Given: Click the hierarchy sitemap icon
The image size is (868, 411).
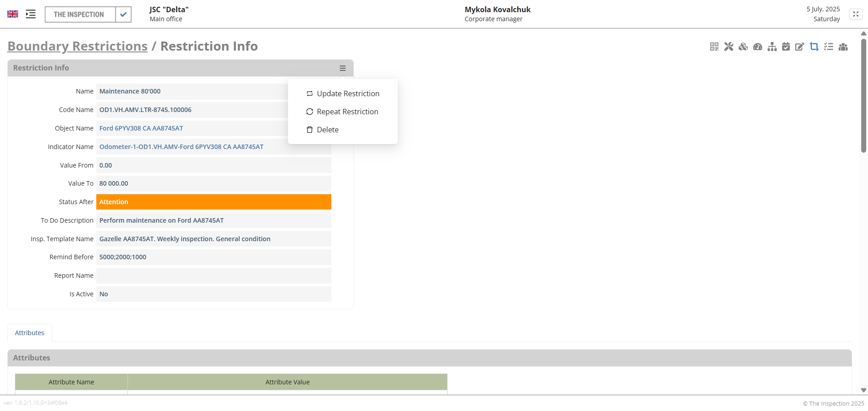Looking at the screenshot, I should pyautogui.click(x=772, y=47).
